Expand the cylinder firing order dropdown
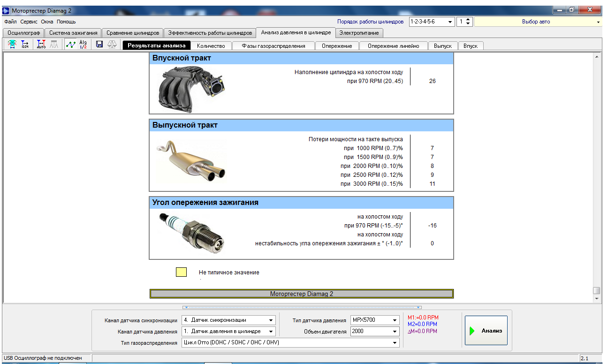 tap(450, 22)
